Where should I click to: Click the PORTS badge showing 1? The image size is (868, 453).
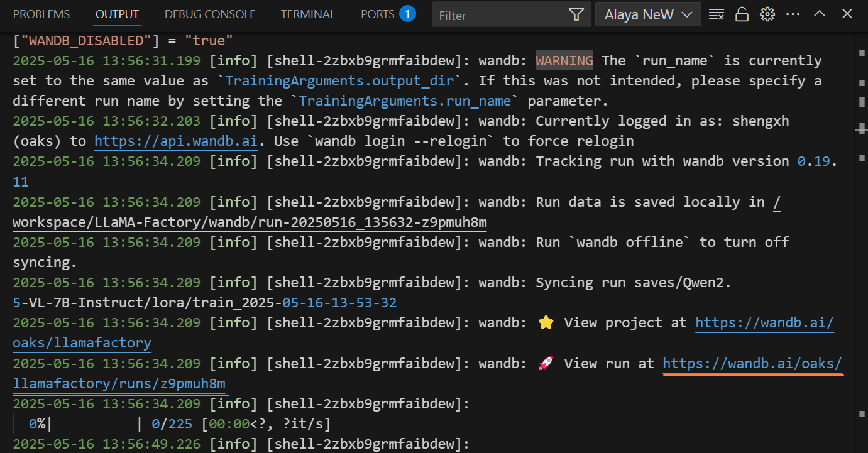[x=407, y=14]
